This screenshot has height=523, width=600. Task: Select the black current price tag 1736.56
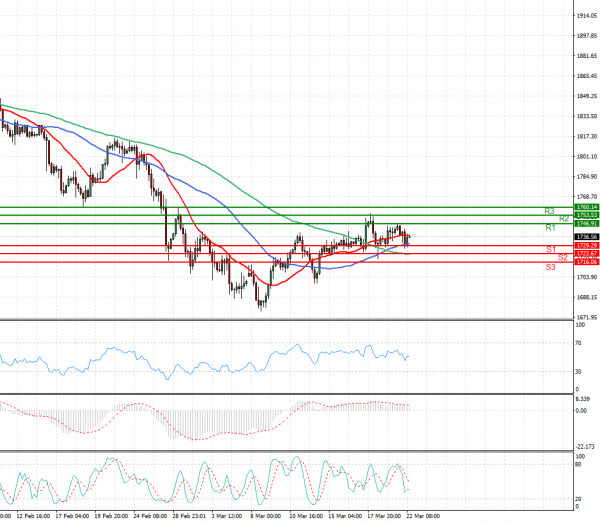(587, 237)
